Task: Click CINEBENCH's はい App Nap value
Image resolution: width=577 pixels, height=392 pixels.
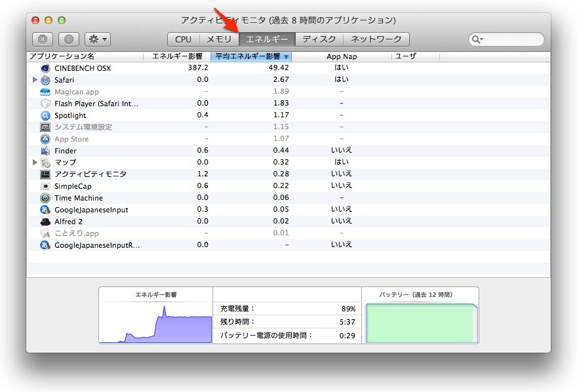Action: (342, 68)
